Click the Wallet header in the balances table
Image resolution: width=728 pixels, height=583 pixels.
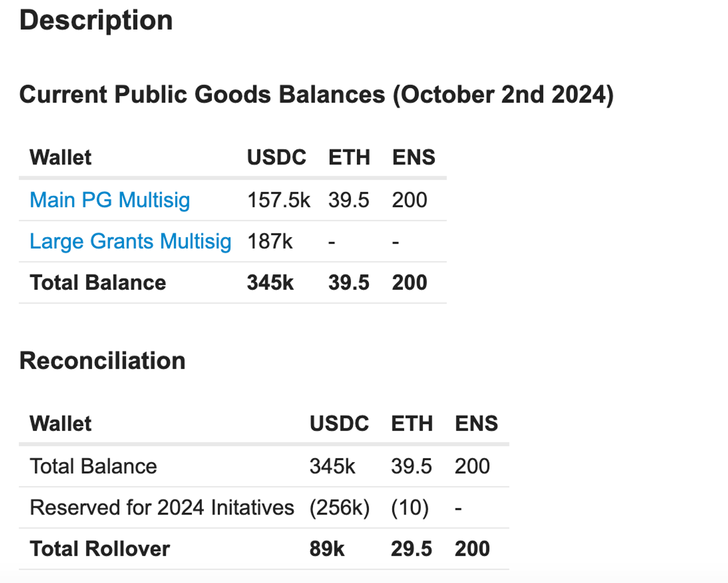coord(60,158)
